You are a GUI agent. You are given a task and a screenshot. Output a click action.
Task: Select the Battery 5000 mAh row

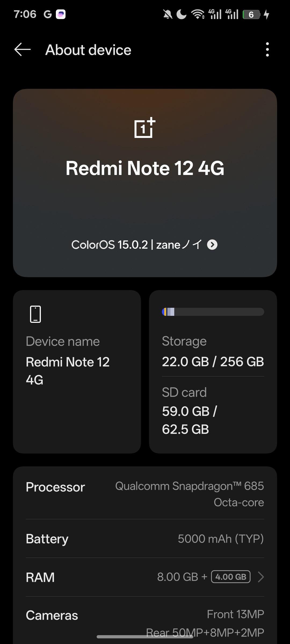click(145, 539)
